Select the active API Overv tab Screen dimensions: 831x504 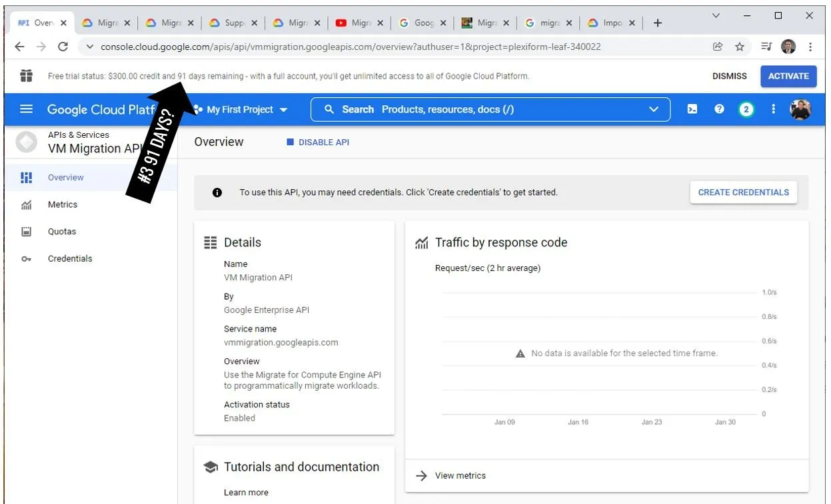(x=42, y=23)
